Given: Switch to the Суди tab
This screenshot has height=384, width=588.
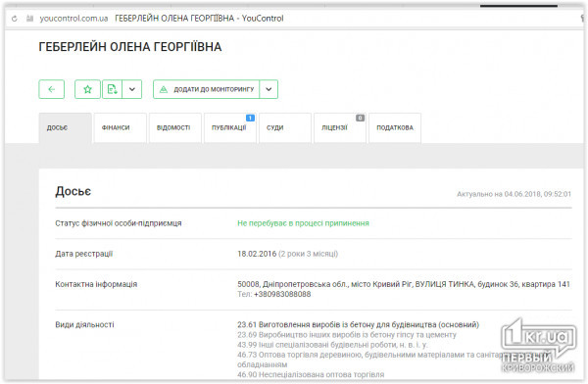Looking at the screenshot, I should (x=284, y=128).
